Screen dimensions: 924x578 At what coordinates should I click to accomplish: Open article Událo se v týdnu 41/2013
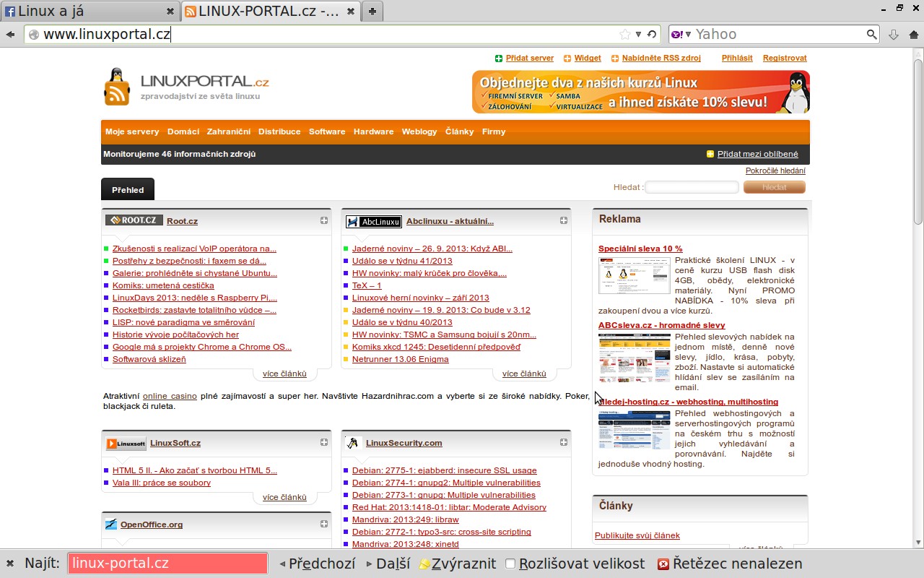click(402, 261)
